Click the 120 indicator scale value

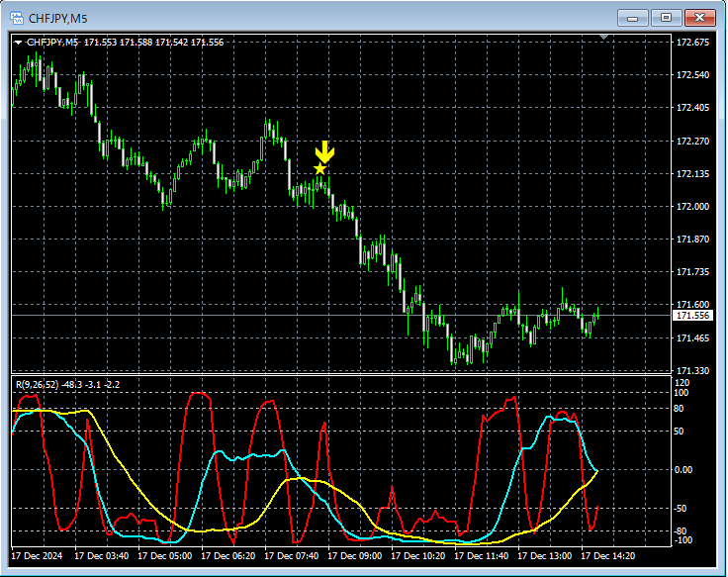[682, 383]
